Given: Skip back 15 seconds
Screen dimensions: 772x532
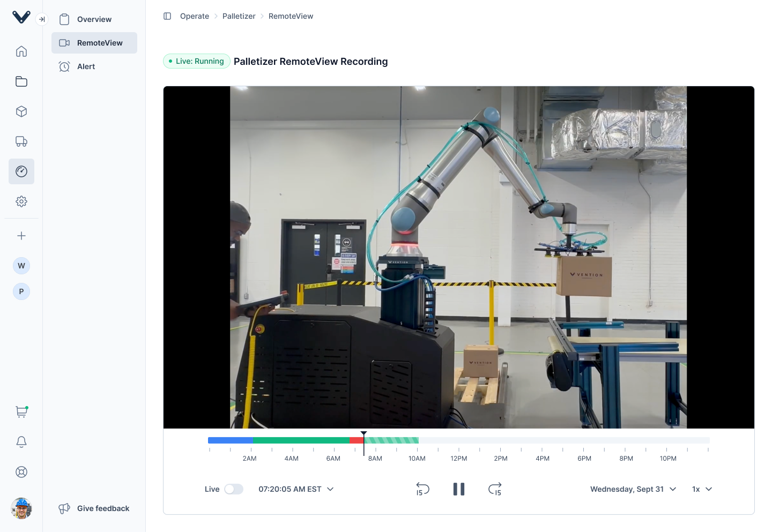Looking at the screenshot, I should [422, 489].
